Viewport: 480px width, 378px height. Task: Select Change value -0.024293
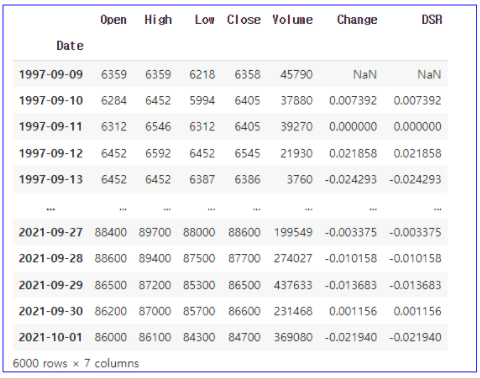click(351, 179)
